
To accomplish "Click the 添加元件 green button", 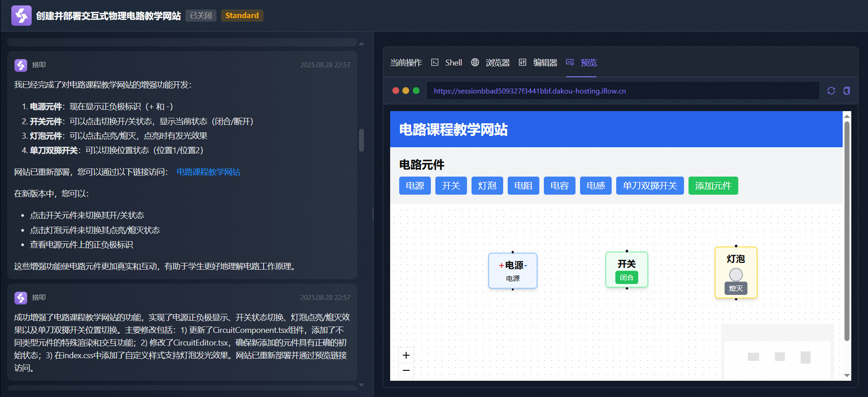I will point(713,186).
